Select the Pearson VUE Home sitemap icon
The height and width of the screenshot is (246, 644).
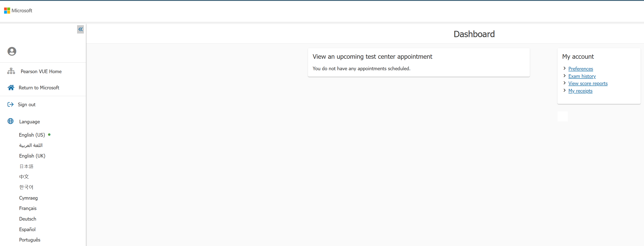pos(11,71)
